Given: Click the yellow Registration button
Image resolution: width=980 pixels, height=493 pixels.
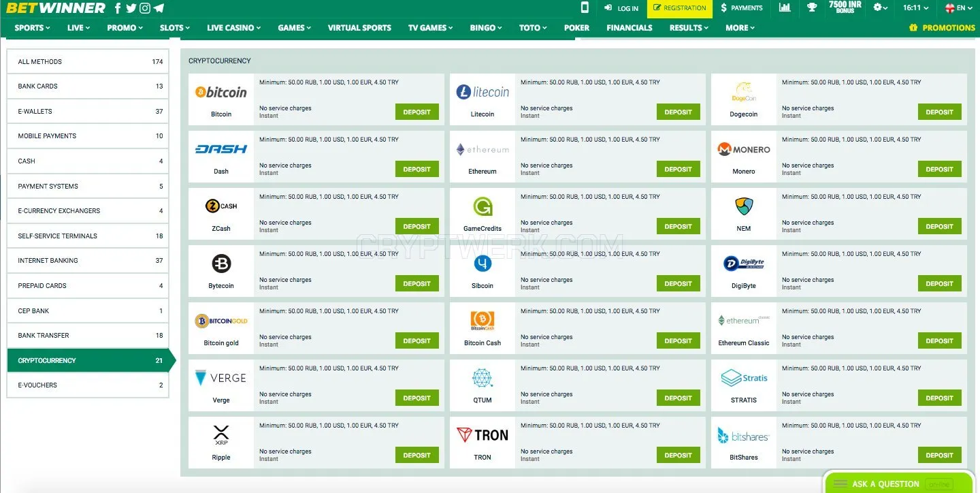Looking at the screenshot, I should (x=679, y=8).
